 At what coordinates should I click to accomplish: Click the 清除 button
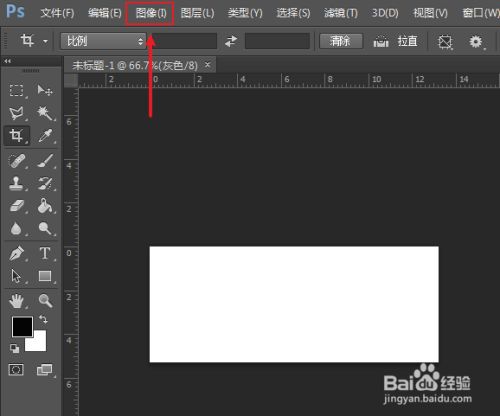tap(341, 41)
